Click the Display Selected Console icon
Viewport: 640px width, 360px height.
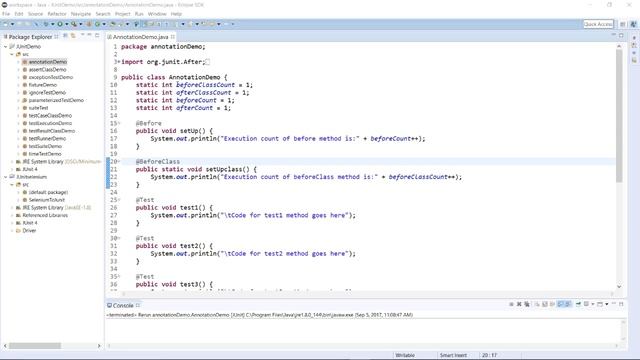pyautogui.click(x=586, y=304)
